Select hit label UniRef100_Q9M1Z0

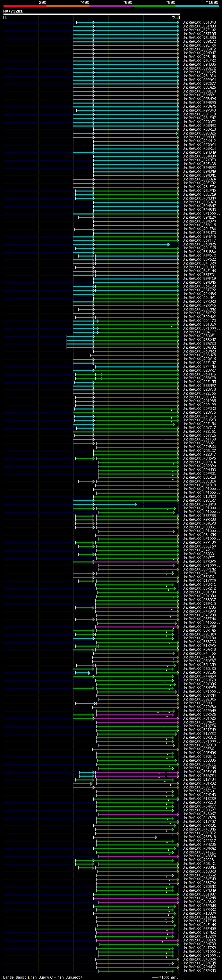point(199,218)
